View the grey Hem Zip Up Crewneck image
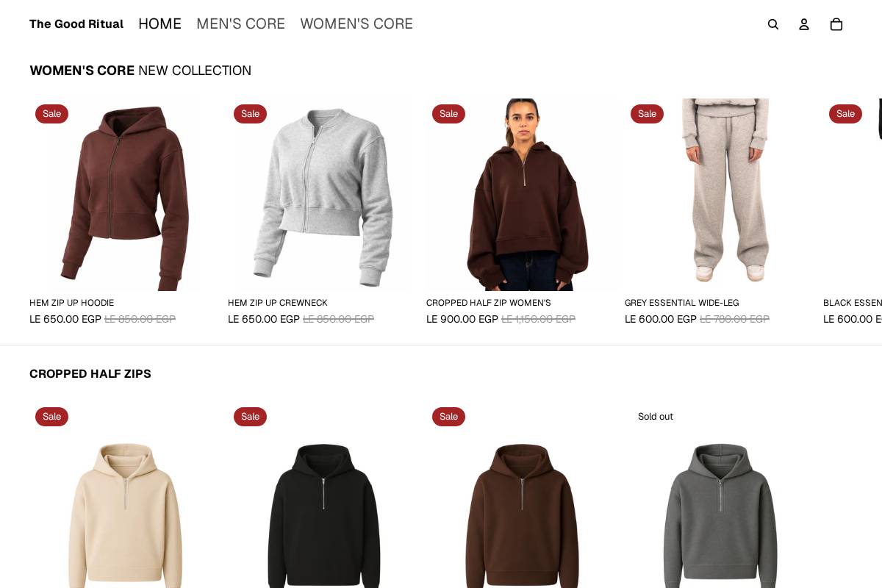 (x=323, y=195)
